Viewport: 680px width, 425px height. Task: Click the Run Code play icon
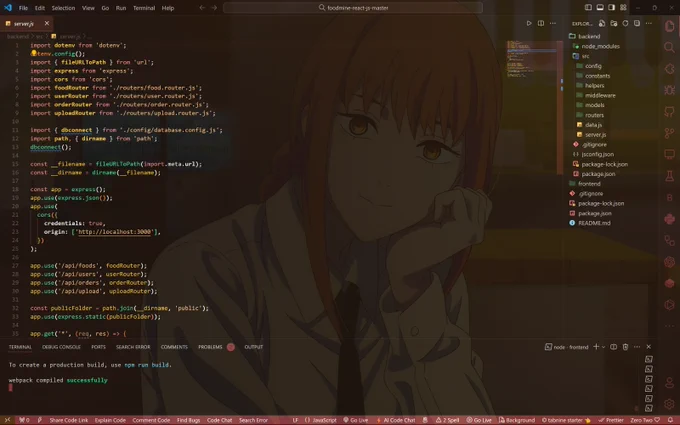tap(529, 23)
